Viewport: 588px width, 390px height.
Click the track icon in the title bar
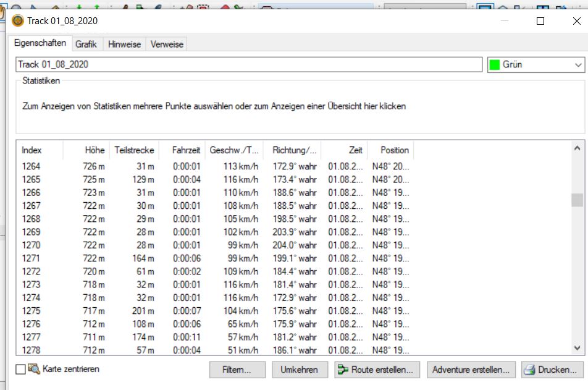point(18,21)
